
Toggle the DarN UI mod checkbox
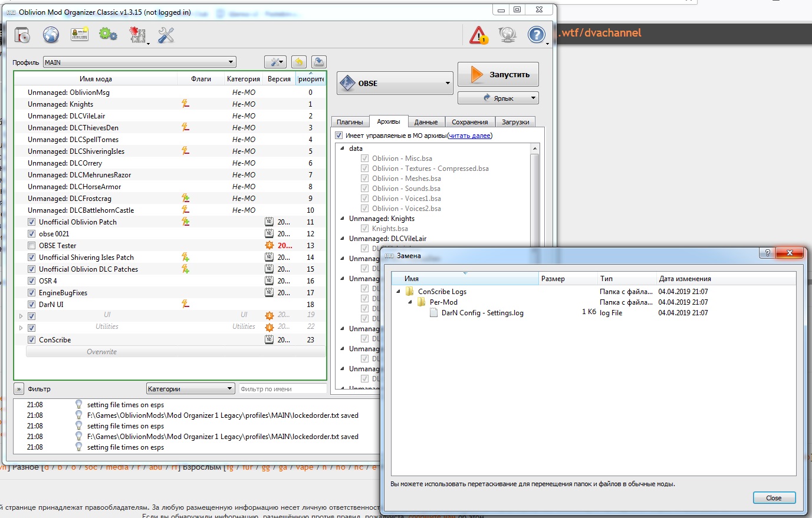tap(31, 305)
